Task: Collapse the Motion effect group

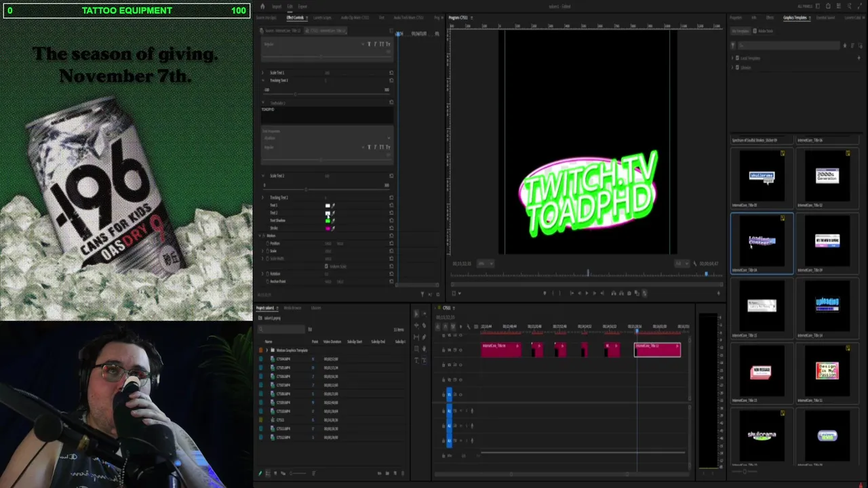Action: [260, 236]
